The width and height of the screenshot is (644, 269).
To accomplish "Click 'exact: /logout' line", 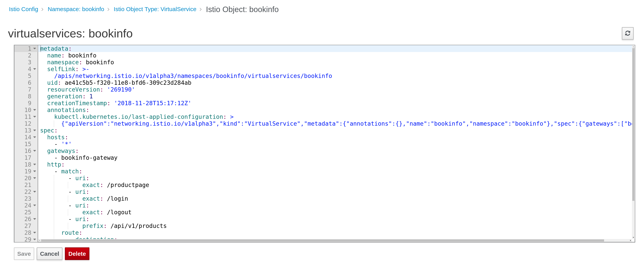I will point(107,212).
